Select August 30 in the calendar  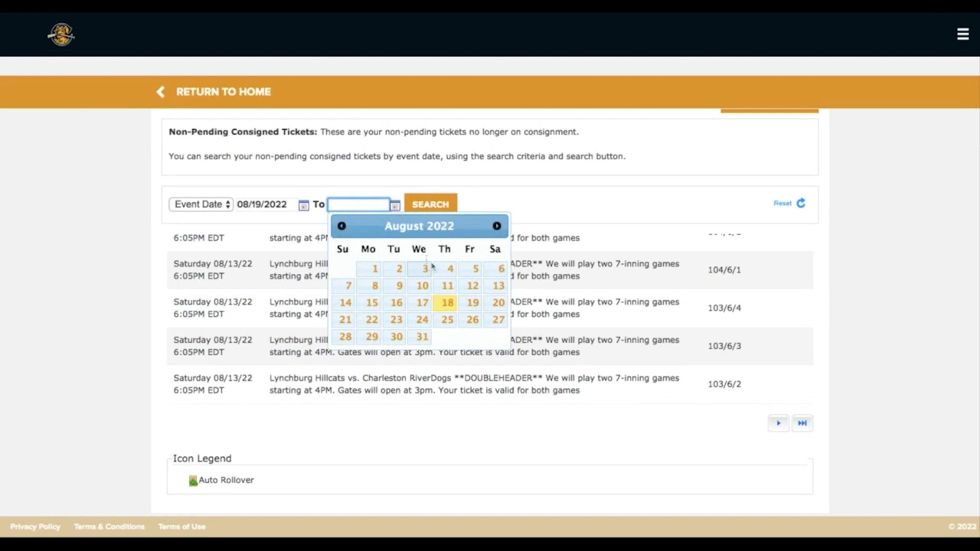394,337
